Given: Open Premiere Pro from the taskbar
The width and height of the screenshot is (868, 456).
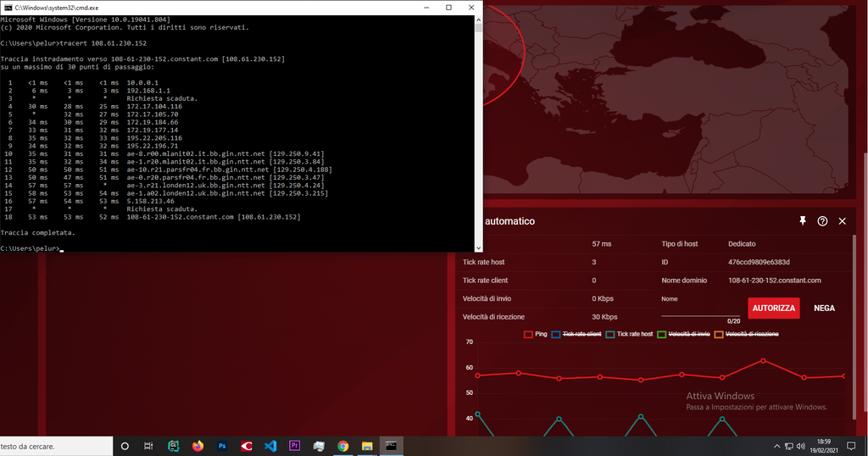Looking at the screenshot, I should (x=295, y=446).
